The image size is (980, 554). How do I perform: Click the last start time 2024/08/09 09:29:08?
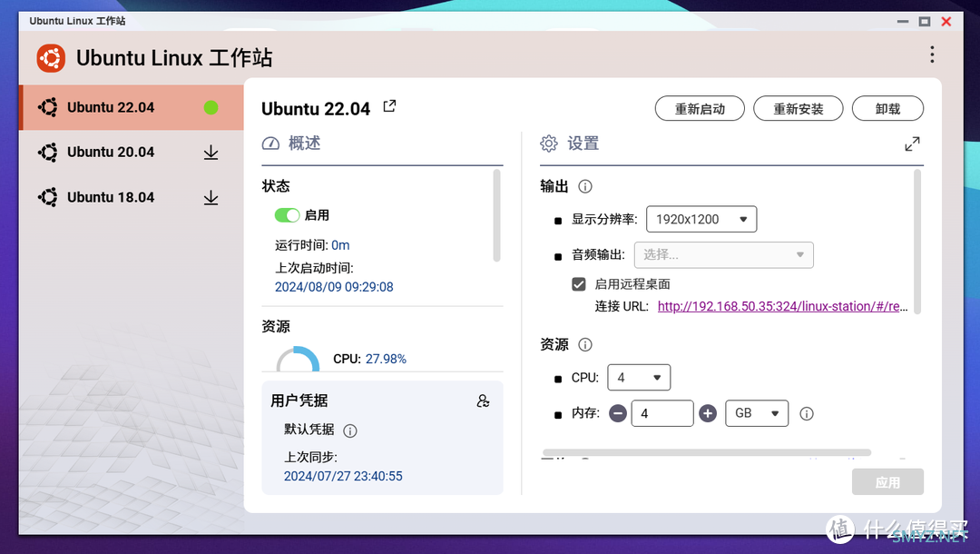(334, 287)
